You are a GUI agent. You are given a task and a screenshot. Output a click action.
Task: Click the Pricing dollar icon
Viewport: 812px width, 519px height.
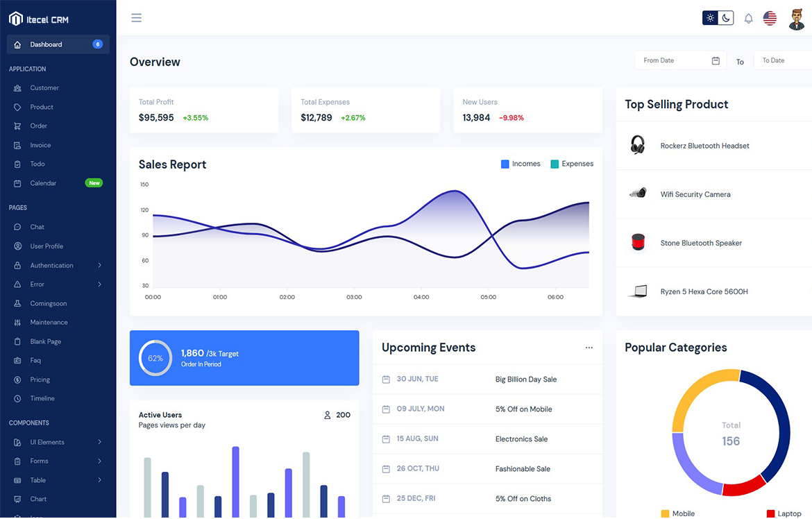(x=17, y=380)
